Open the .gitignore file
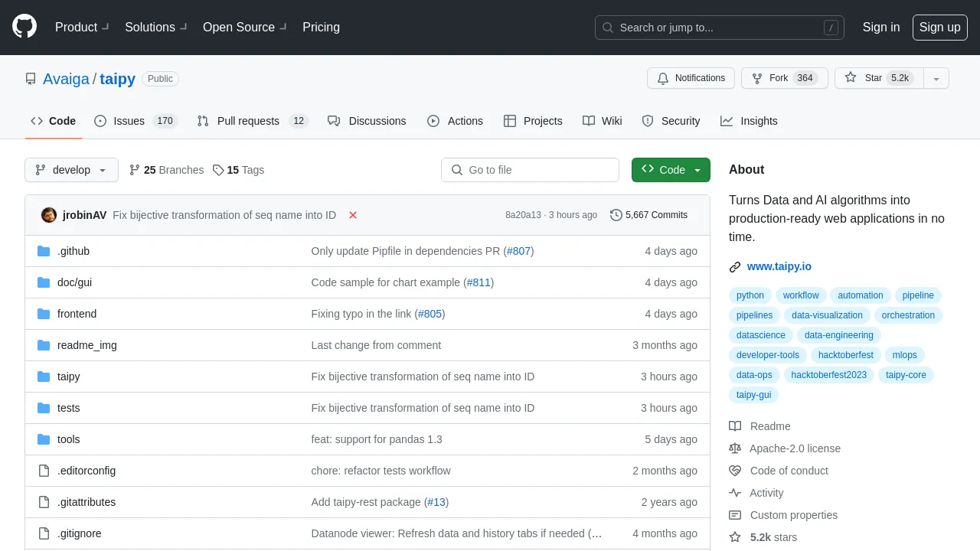980x551 pixels. click(x=79, y=533)
